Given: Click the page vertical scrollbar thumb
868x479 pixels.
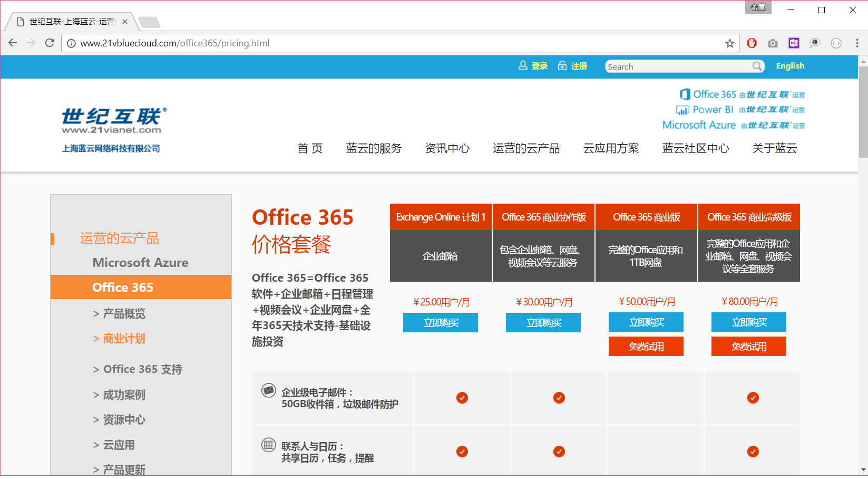Looking at the screenshot, I should [863, 111].
